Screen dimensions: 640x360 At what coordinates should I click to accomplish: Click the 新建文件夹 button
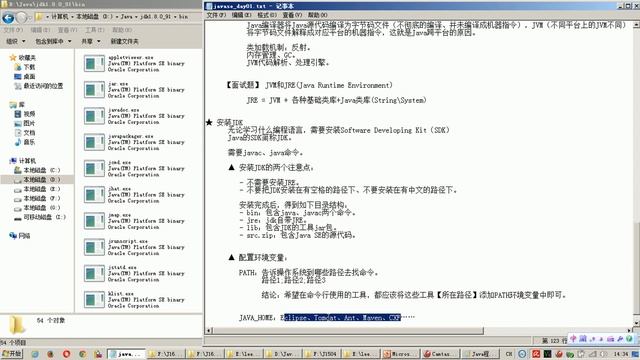point(124,41)
